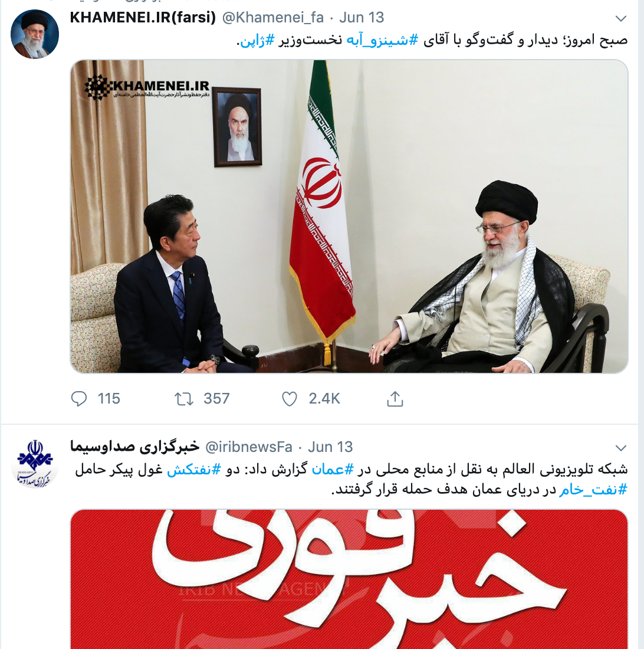Expand the options chevron on iribnewsFa tweet
This screenshot has width=644, height=649.
[621, 448]
